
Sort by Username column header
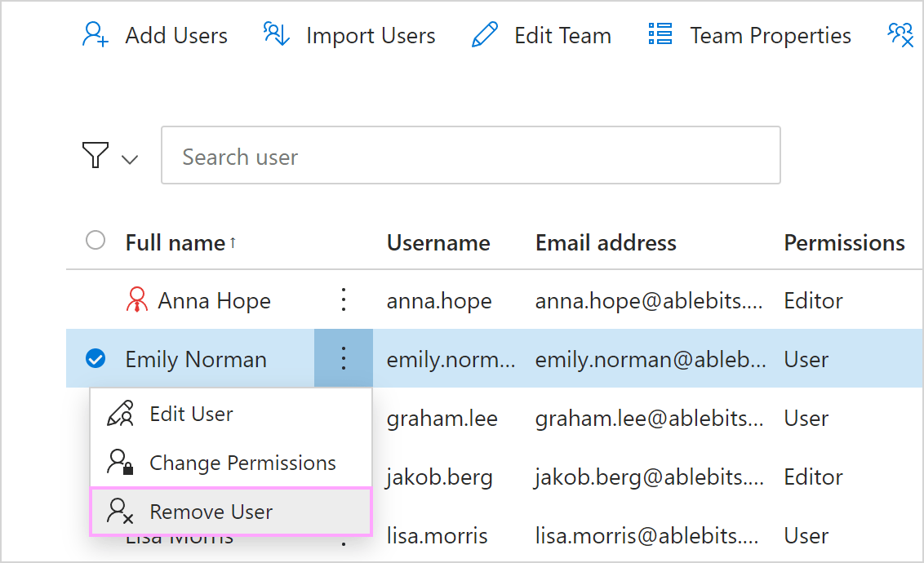coord(438,242)
